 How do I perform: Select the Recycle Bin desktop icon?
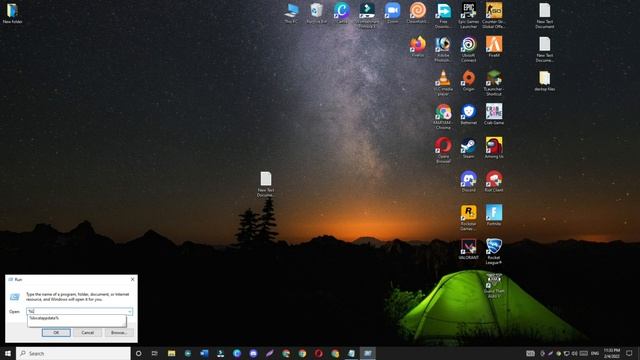coord(317,13)
